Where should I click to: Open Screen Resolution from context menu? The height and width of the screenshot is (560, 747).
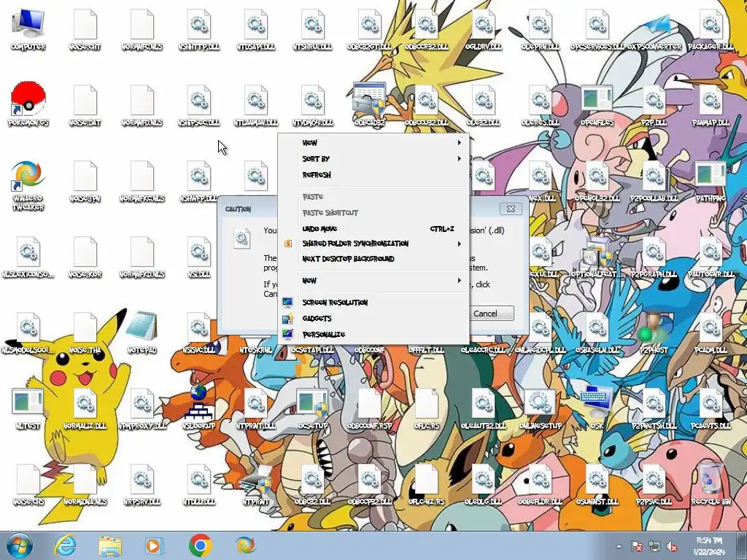click(373, 303)
